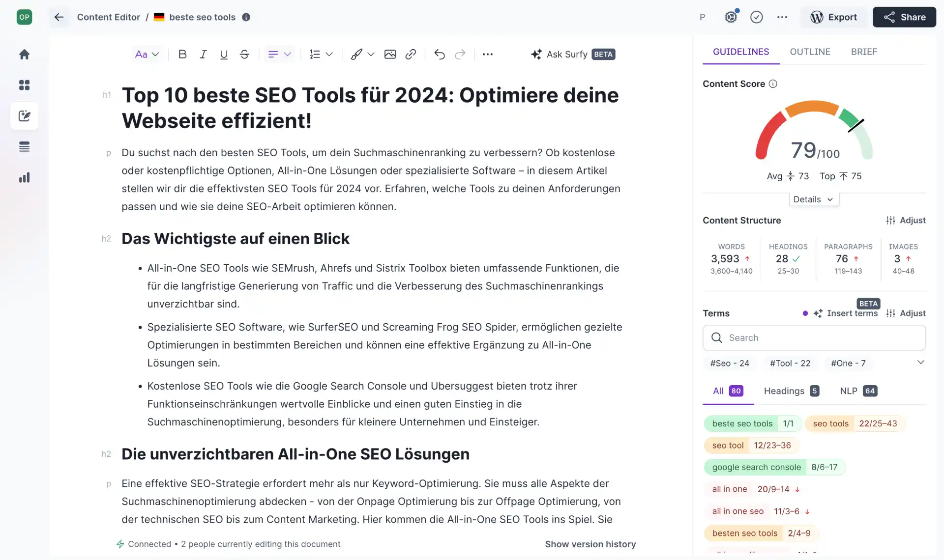This screenshot has width=944, height=560.
Task: Open the Content Editor icon in sidebar
Action: (x=24, y=116)
